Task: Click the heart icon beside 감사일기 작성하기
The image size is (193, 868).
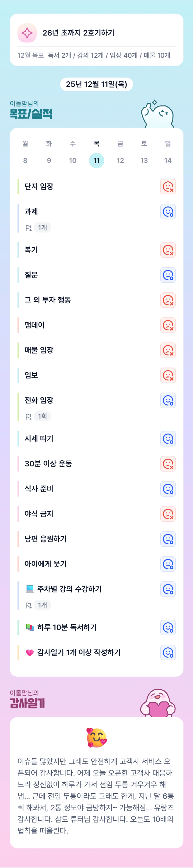Action: click(30, 653)
